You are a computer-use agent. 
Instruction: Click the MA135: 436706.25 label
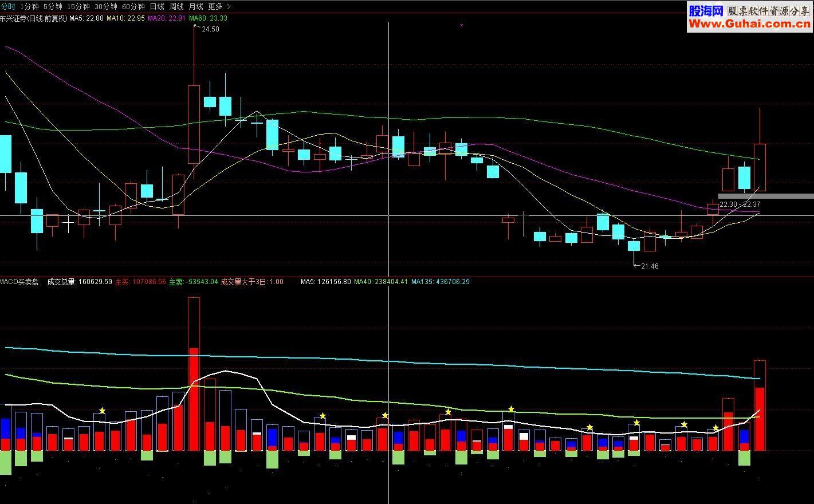[441, 282]
